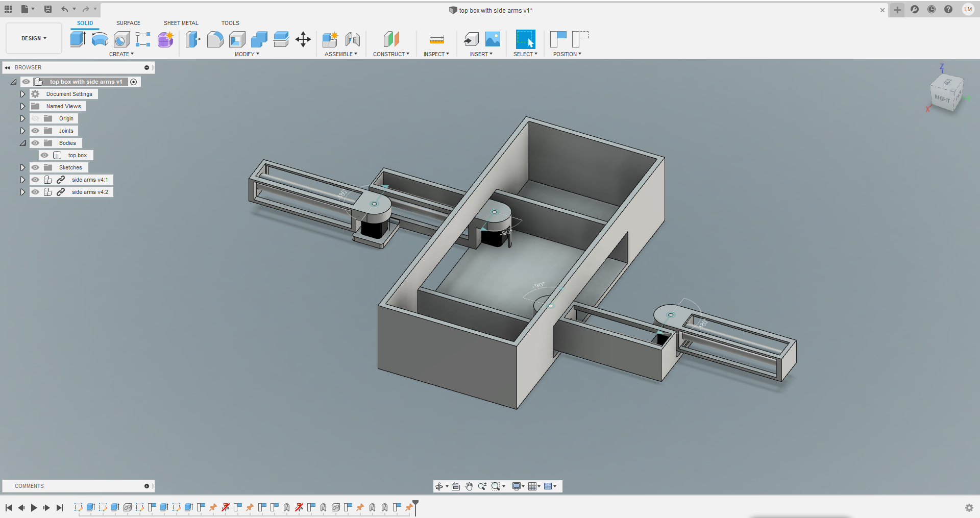
Task: Open the data panel grid icon
Action: tap(8, 9)
